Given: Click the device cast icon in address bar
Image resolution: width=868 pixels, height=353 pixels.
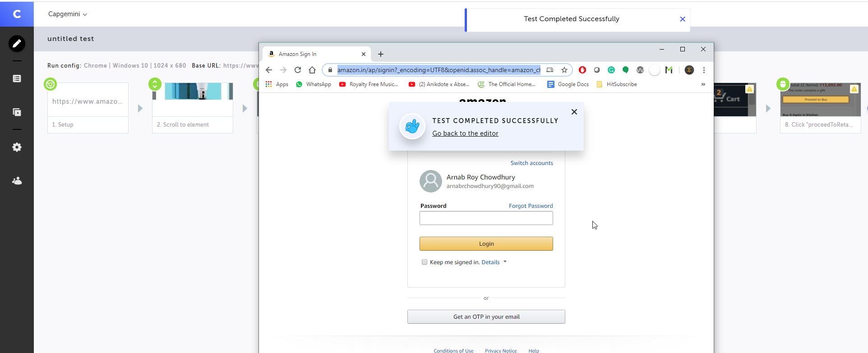Looking at the screenshot, I should coord(549,70).
